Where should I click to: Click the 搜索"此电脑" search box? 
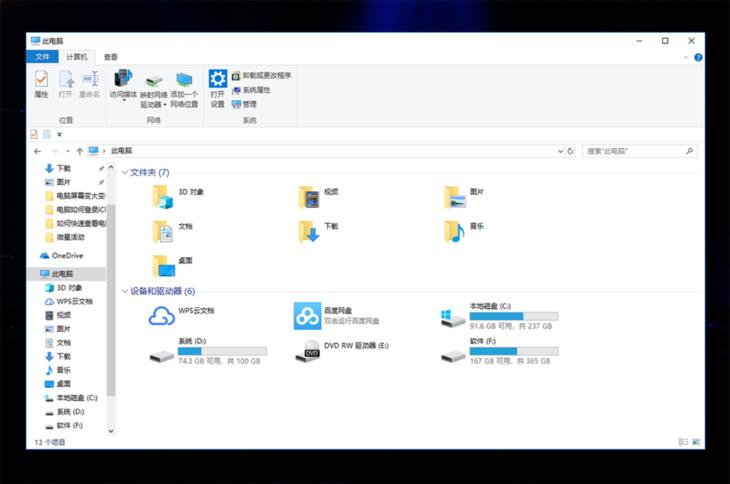coord(639,151)
